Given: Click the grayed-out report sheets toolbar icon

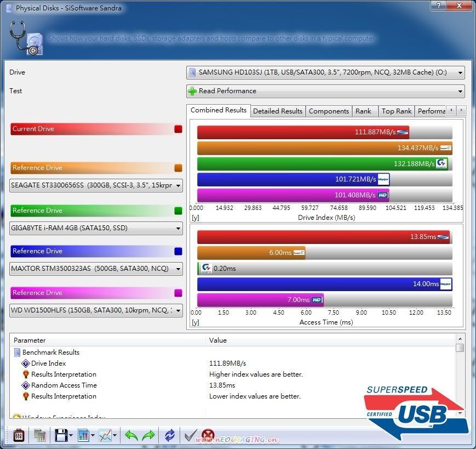Looking at the screenshot, I should point(39,436).
